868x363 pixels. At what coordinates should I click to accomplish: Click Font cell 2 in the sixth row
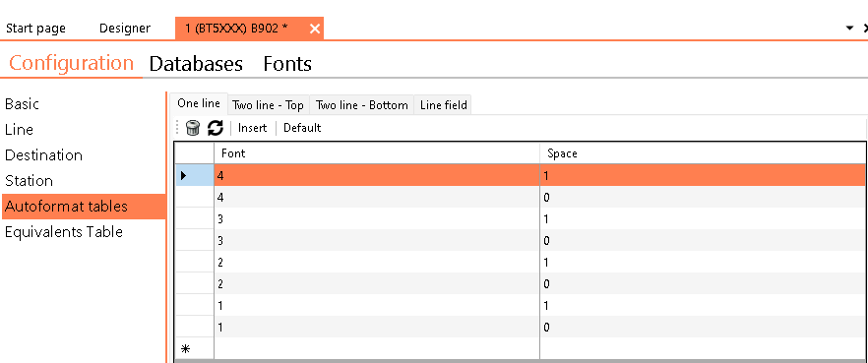(x=377, y=283)
